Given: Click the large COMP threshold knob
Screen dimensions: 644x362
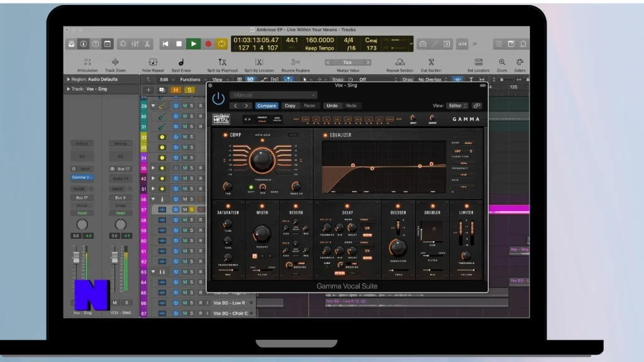Looking at the screenshot, I should [x=262, y=160].
